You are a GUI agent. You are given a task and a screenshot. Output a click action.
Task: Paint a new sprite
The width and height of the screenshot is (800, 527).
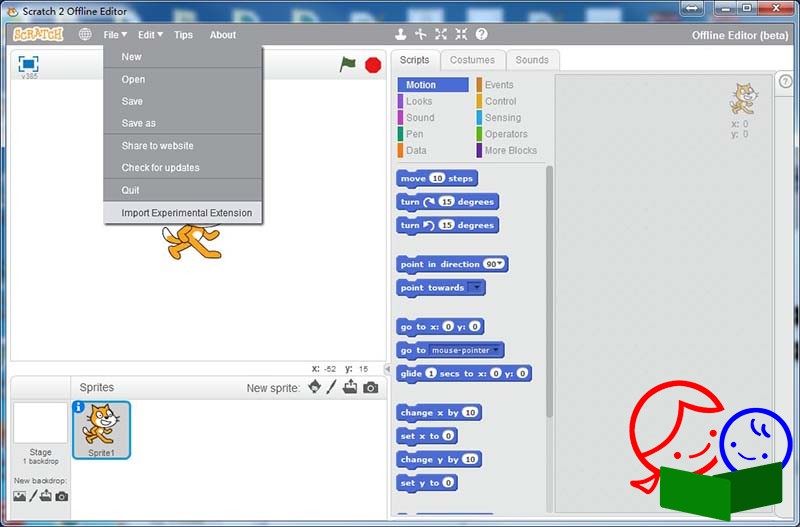click(x=332, y=387)
